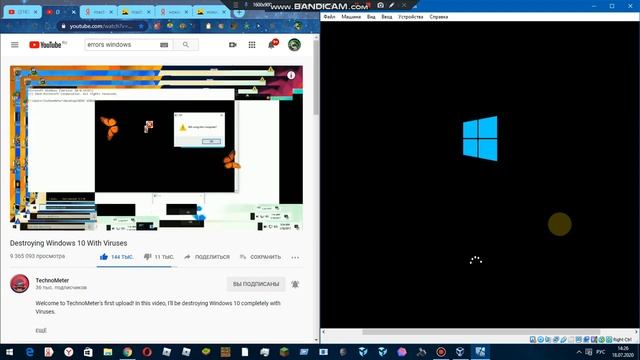This screenshot has height=360, width=640.
Task: Open the TechnoMeter channel name link
Action: click(x=52, y=280)
